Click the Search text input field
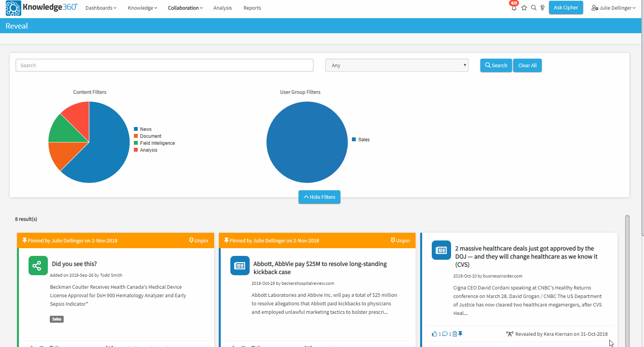This screenshot has width=644, height=347. (x=164, y=65)
